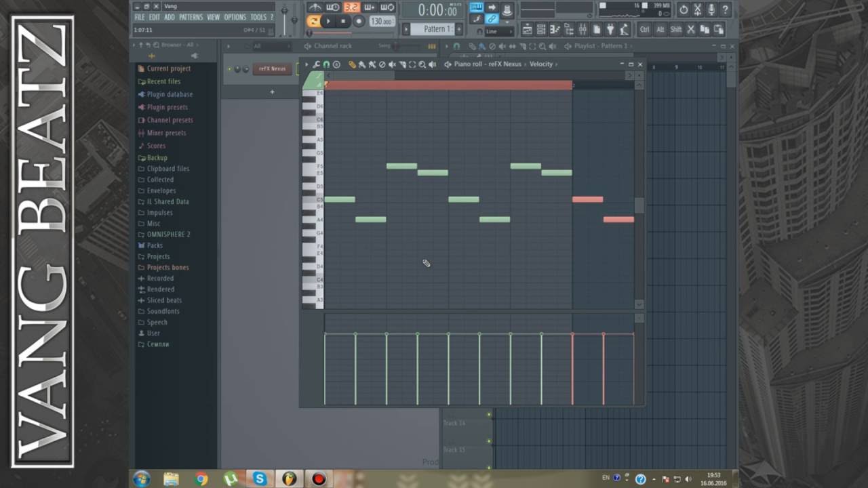This screenshot has width=868, height=488.
Task: Select the Slice tool in Piano roll
Action: (402, 64)
